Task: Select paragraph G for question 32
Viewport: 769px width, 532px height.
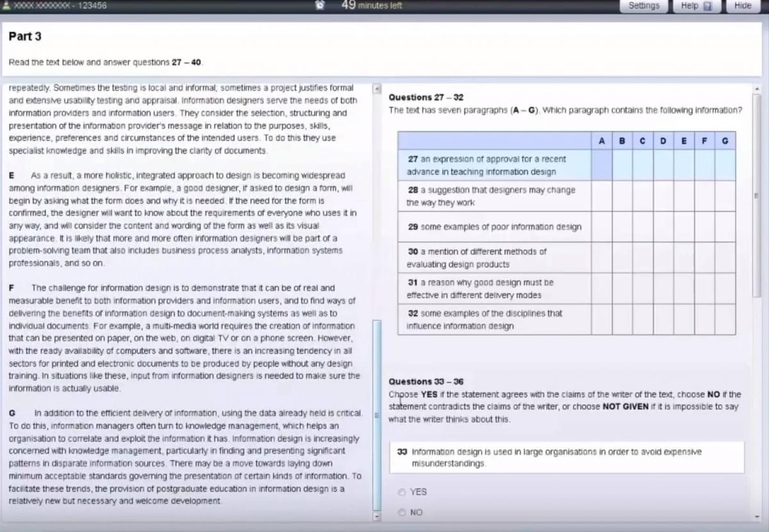Action: [725, 319]
